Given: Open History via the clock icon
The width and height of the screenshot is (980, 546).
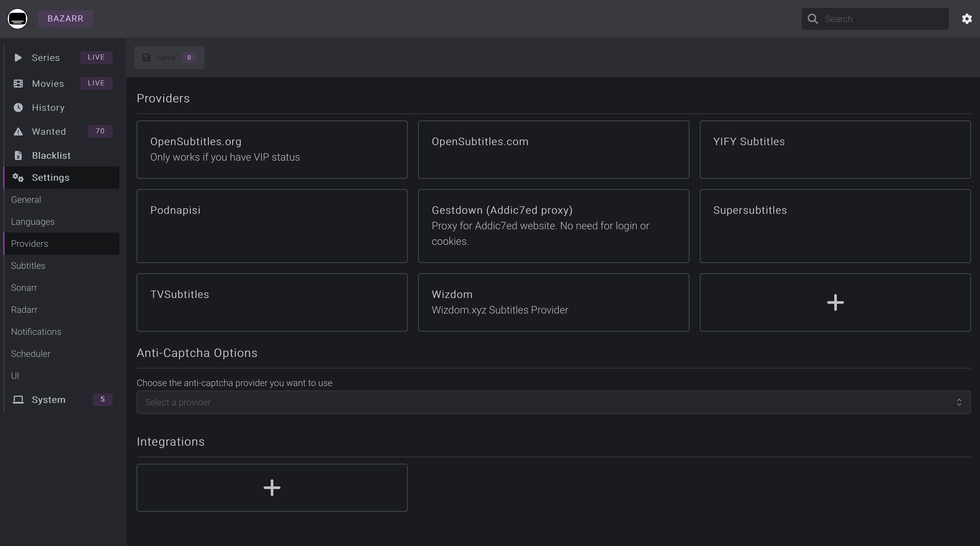Looking at the screenshot, I should [x=18, y=108].
